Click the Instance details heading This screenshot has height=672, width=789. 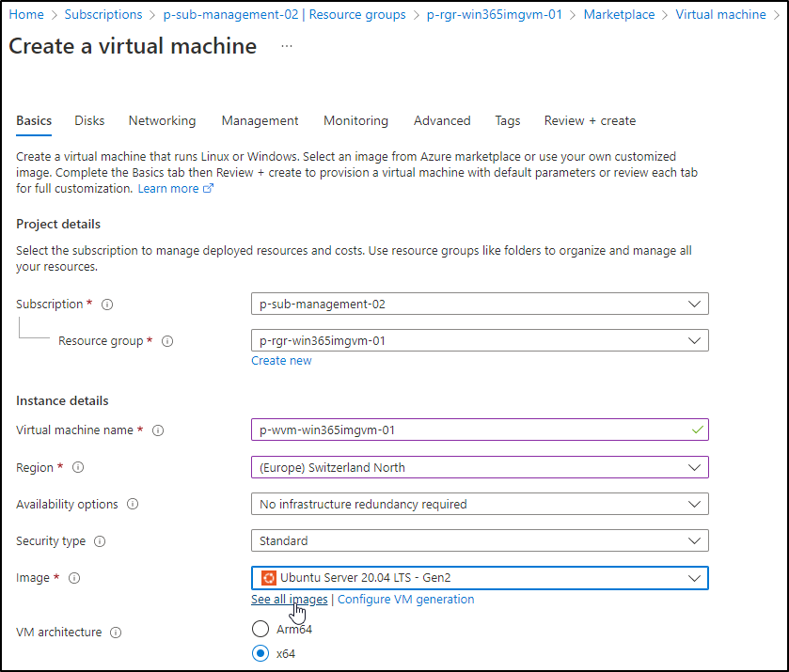(x=62, y=401)
